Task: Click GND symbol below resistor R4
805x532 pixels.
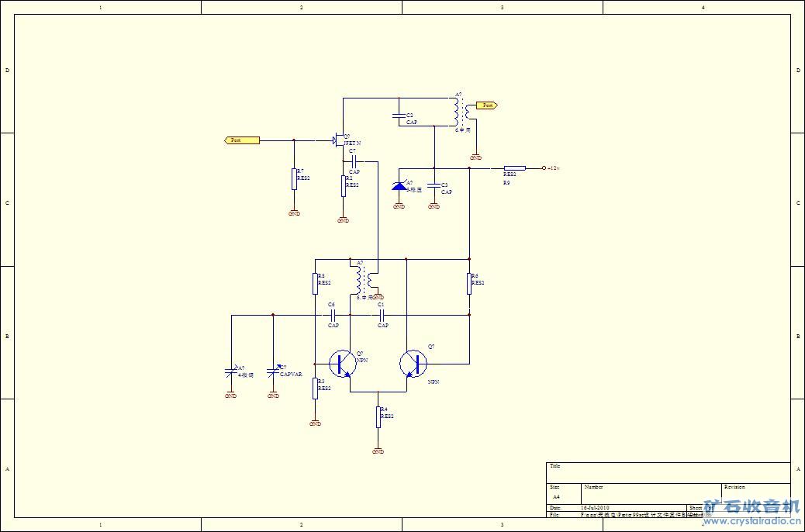Action: pyautogui.click(x=378, y=451)
